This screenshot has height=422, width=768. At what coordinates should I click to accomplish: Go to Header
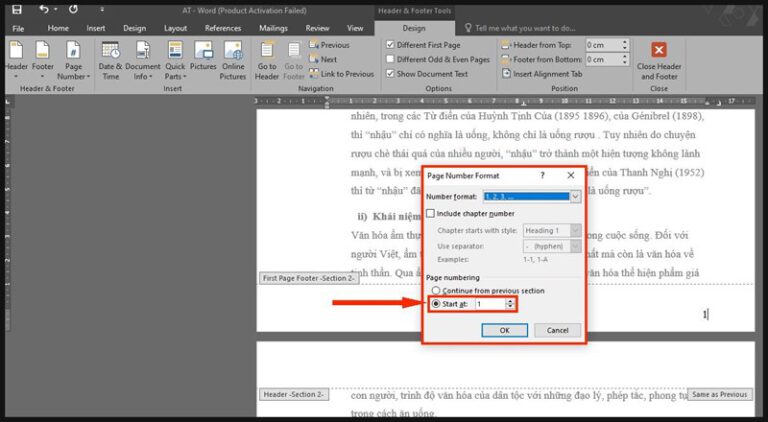[x=267, y=61]
